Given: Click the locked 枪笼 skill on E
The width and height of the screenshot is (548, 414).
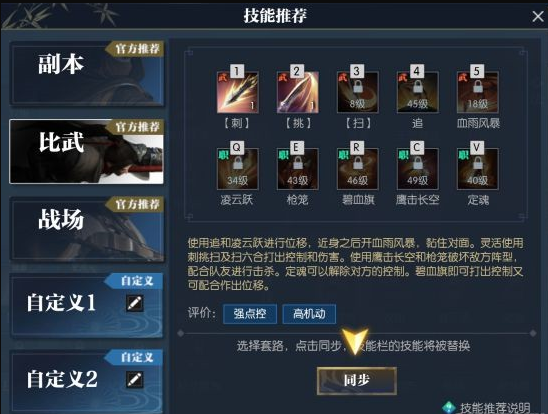Looking at the screenshot, I should point(297,169).
